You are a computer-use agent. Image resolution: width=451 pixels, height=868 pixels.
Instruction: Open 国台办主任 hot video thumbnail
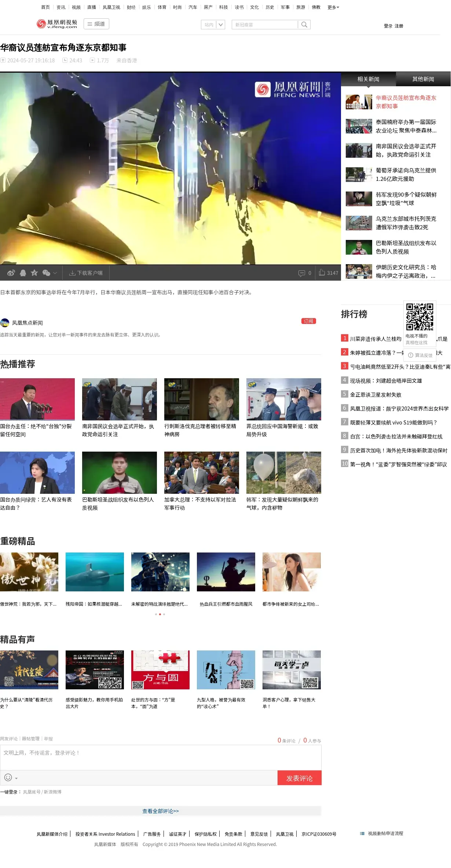[37, 399]
